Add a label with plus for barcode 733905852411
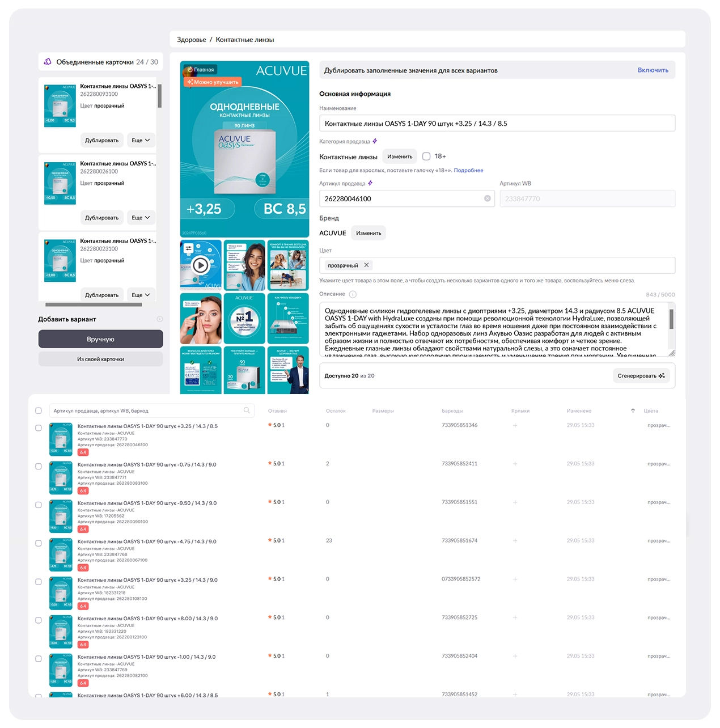Viewport: 720px width, 728px height. coord(515,464)
